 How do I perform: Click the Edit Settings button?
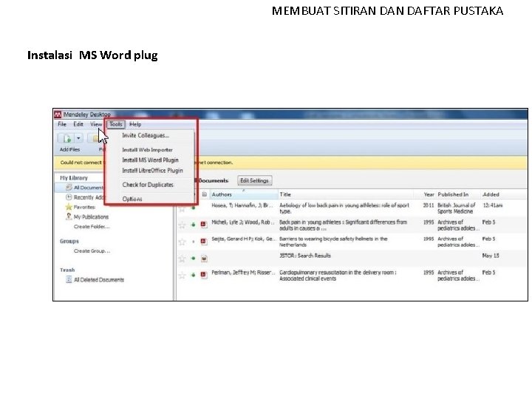pos(254,180)
